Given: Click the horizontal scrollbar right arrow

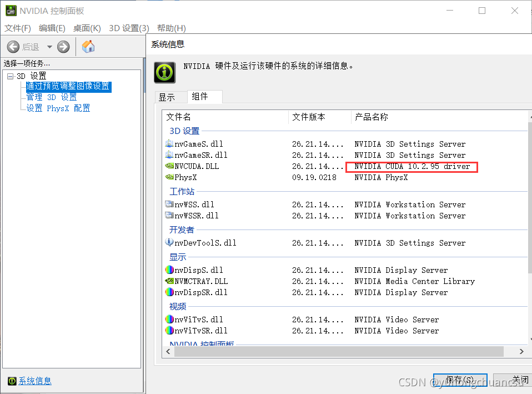Looking at the screenshot, I should pyautogui.click(x=521, y=352).
